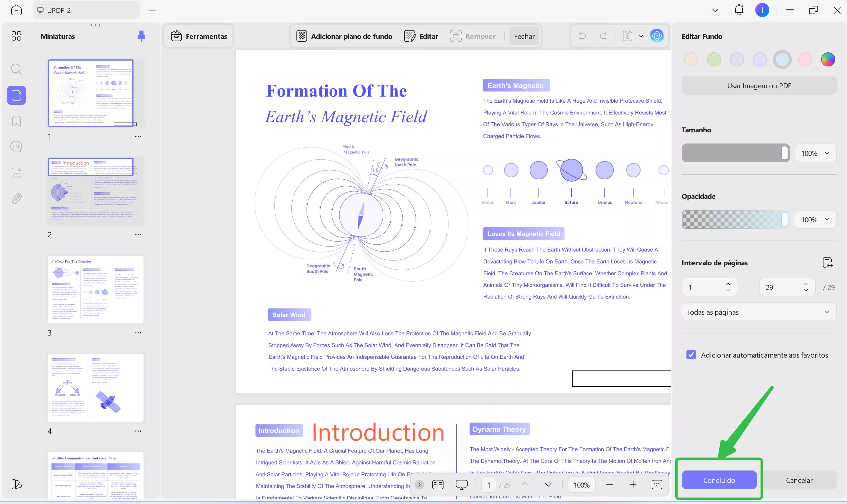Select Adicionar plano de fundo
Viewport: 847px width, 504px height.
[x=344, y=36]
